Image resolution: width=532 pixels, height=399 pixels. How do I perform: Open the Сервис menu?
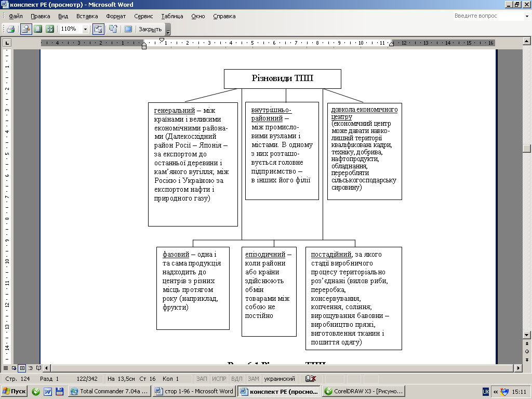(x=143, y=16)
